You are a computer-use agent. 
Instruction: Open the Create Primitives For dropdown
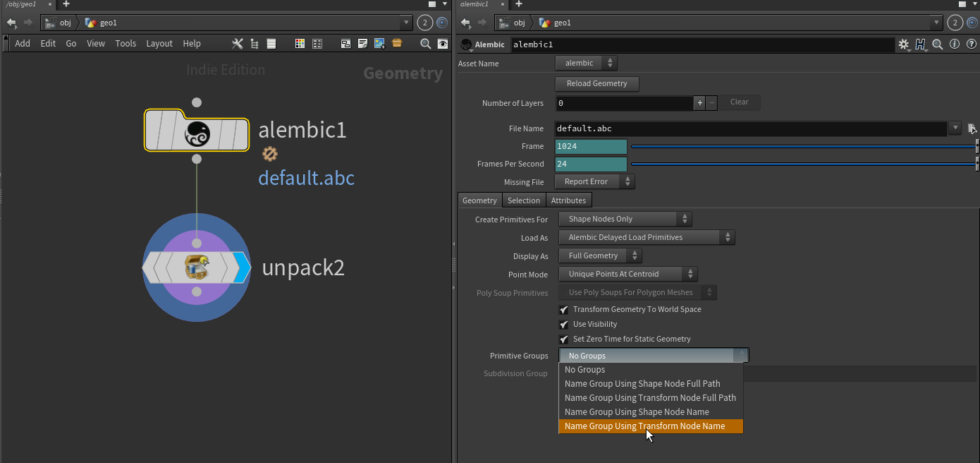[625, 219]
